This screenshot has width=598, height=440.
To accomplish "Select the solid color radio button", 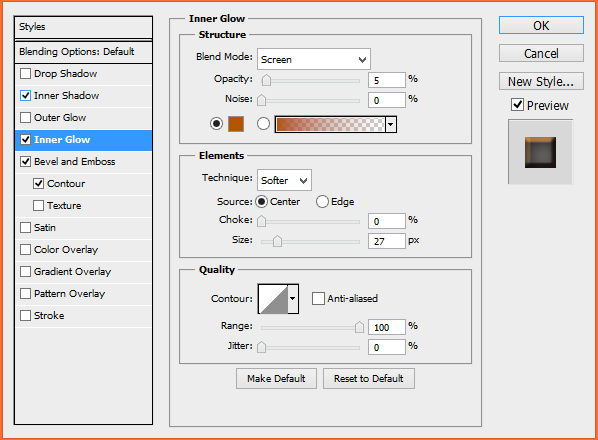I will coord(216,124).
